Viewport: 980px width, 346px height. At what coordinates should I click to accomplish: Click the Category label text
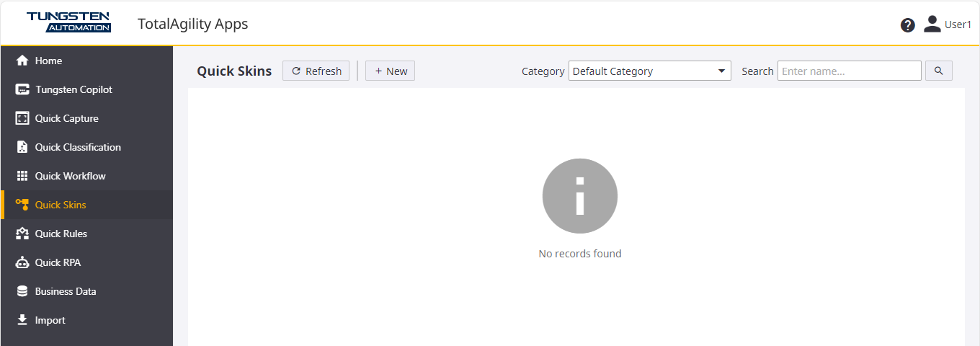tap(543, 71)
